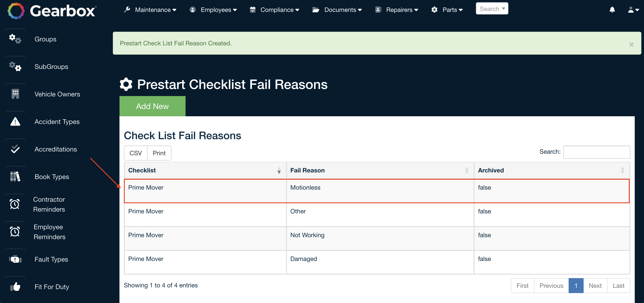Open the top Search dropdown box
The height and width of the screenshot is (303, 644).
(492, 9)
